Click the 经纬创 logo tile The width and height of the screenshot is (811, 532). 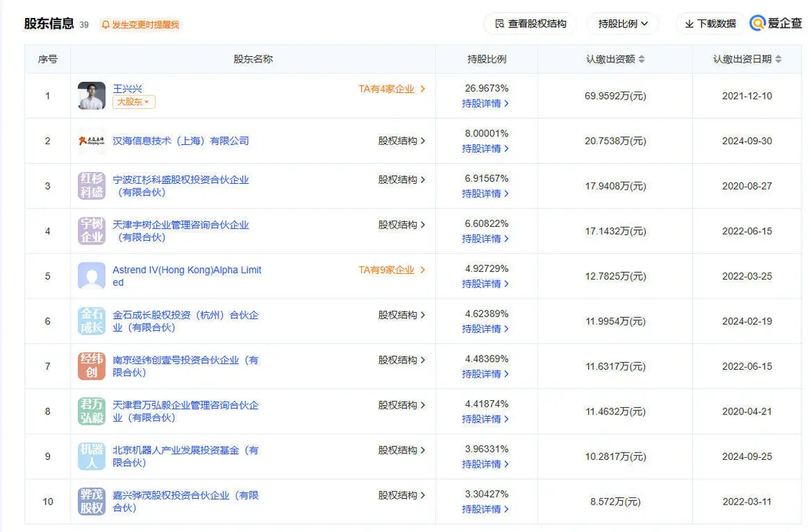point(92,366)
